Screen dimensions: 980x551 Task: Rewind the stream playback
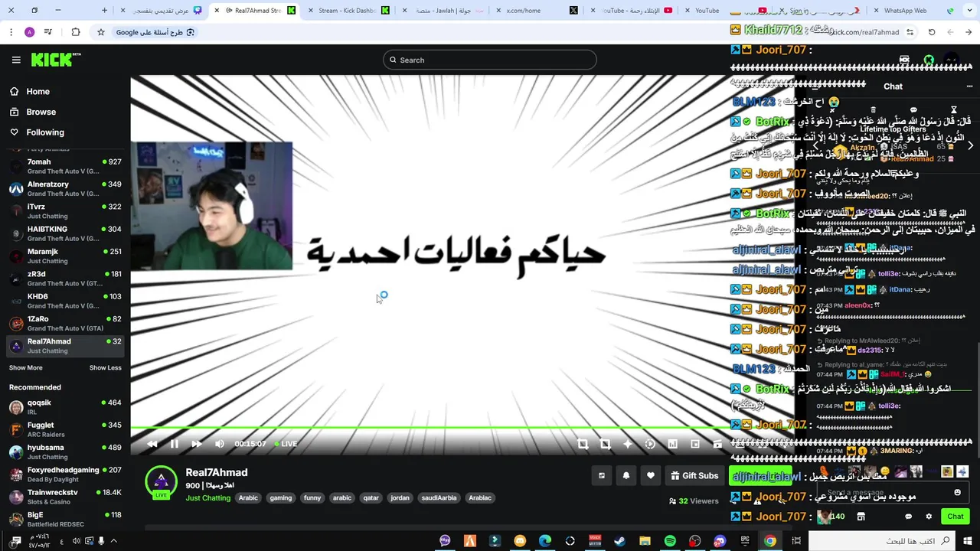tap(152, 444)
